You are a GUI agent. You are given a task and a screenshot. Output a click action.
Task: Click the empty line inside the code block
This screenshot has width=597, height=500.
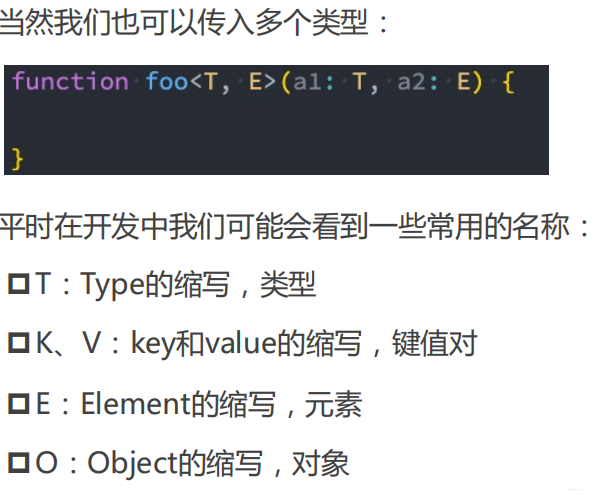coord(276,120)
